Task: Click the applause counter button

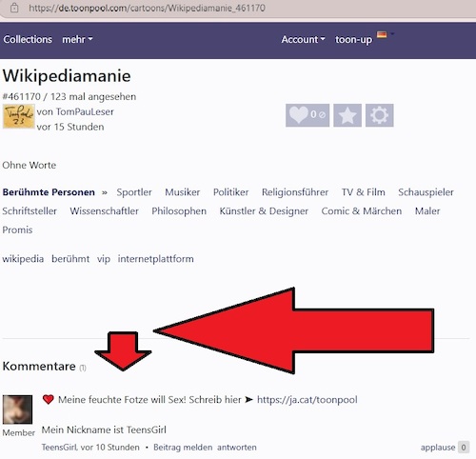Action: coord(464,448)
